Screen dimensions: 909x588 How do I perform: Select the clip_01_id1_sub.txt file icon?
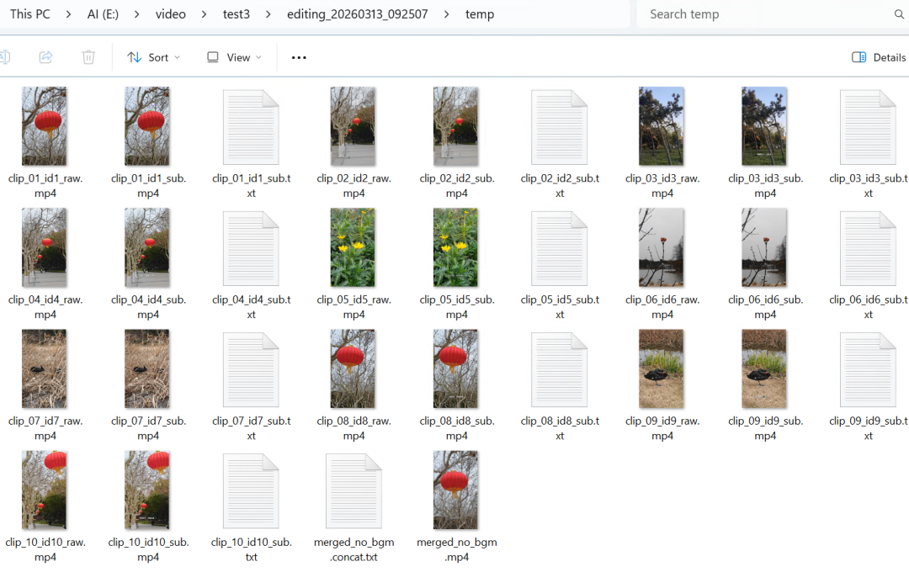251,126
